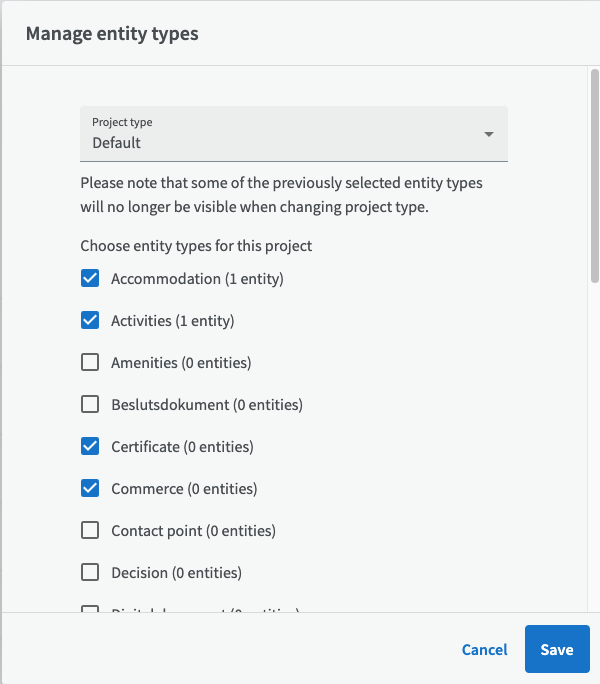600x684 pixels.
Task: Click the 'Decision (0 entities)' label
Action: (176, 573)
